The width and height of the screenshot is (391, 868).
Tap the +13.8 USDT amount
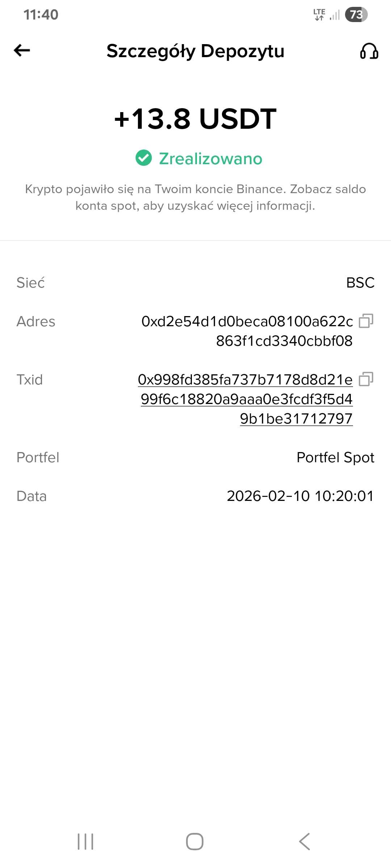click(195, 119)
